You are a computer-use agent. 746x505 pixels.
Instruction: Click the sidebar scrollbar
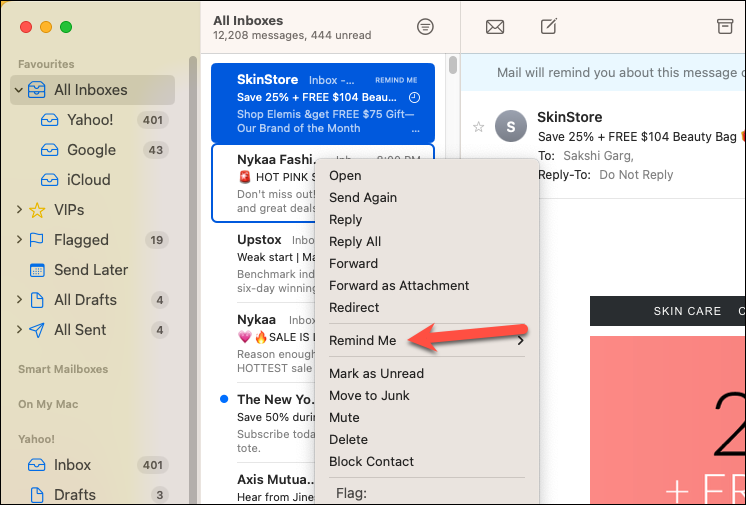pyautogui.click(x=193, y=280)
